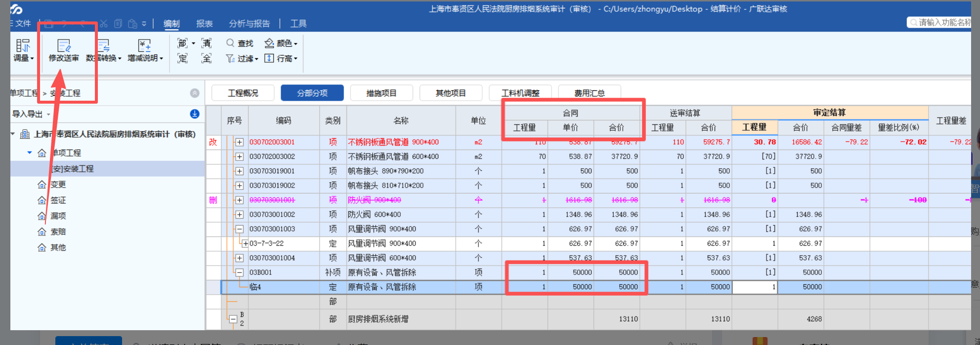
Task: Open the 费用汇总 tab
Action: [590, 93]
